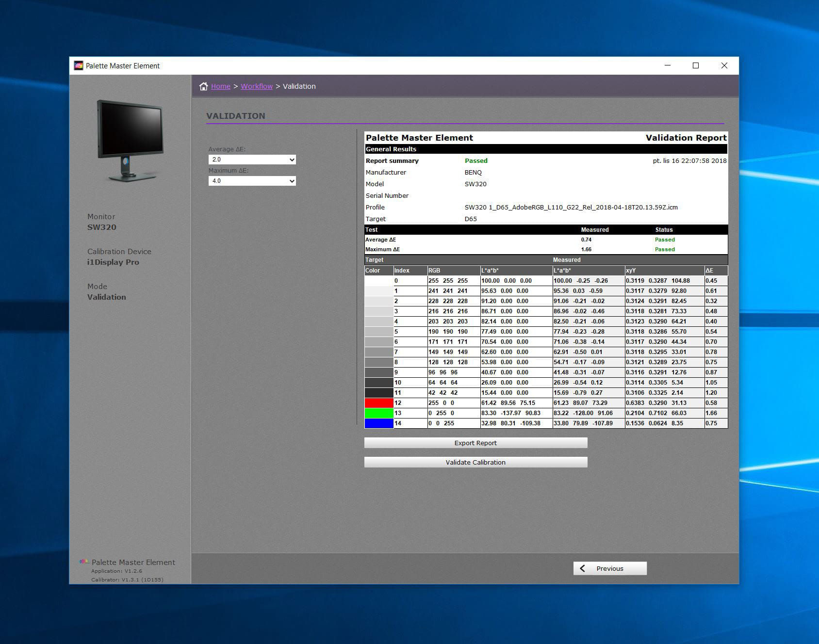The height and width of the screenshot is (644, 819).
Task: Click the 'SW320' model value in report
Action: (x=475, y=184)
